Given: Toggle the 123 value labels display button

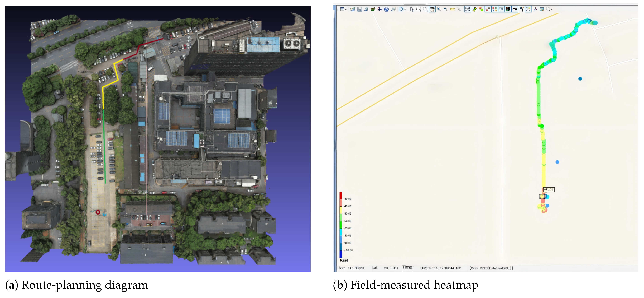Looking at the screenshot, I should 501,10.
